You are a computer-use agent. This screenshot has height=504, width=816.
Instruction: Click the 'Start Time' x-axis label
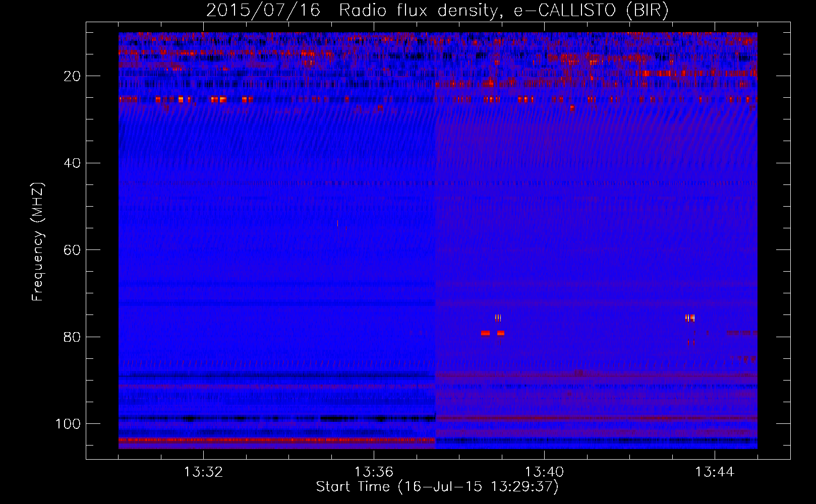tap(437, 487)
